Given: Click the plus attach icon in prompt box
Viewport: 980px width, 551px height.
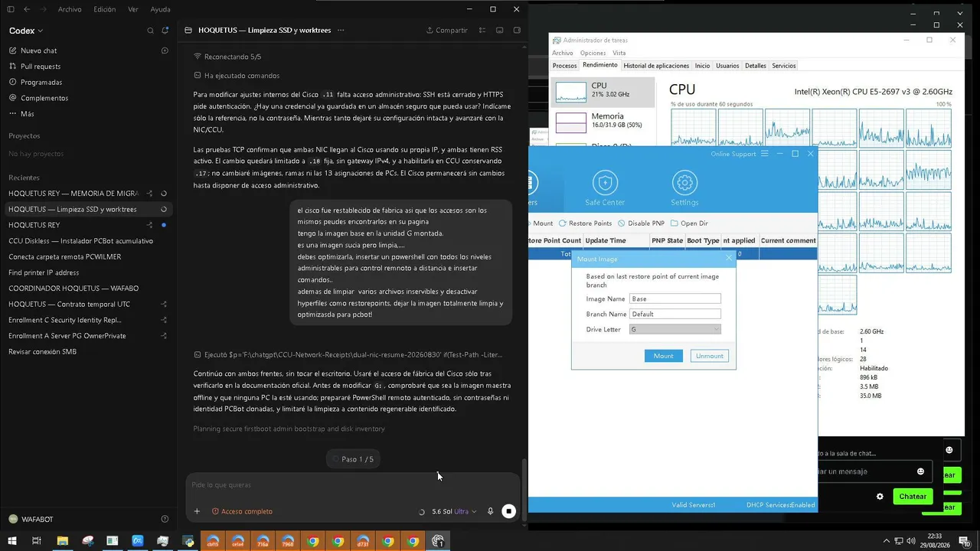Looking at the screenshot, I should [x=197, y=511].
